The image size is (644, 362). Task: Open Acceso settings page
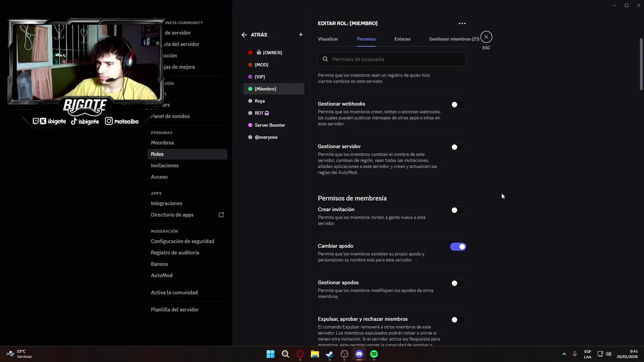coord(187,177)
